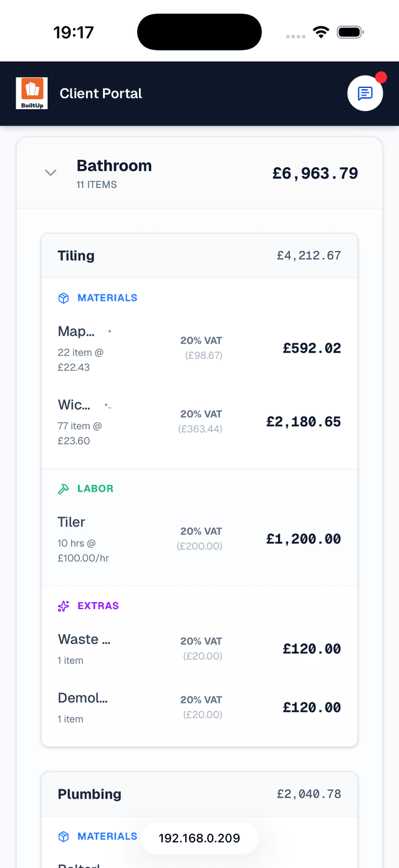Select the Tiler labor line item

point(72,522)
